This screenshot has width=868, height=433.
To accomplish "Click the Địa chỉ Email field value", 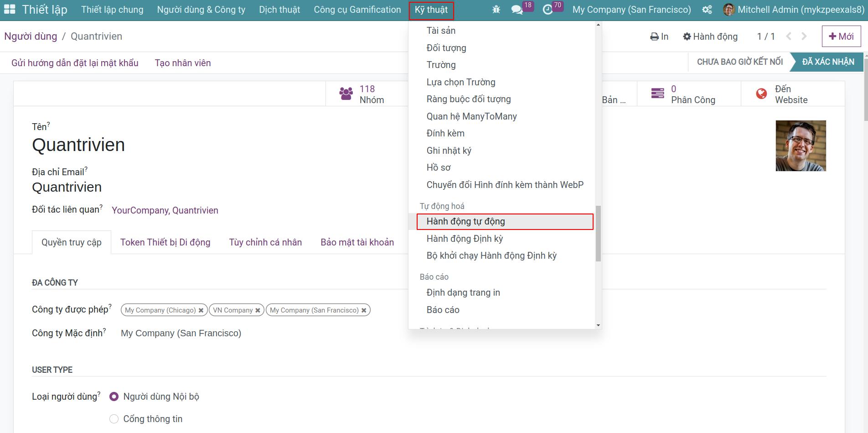I will 67,187.
